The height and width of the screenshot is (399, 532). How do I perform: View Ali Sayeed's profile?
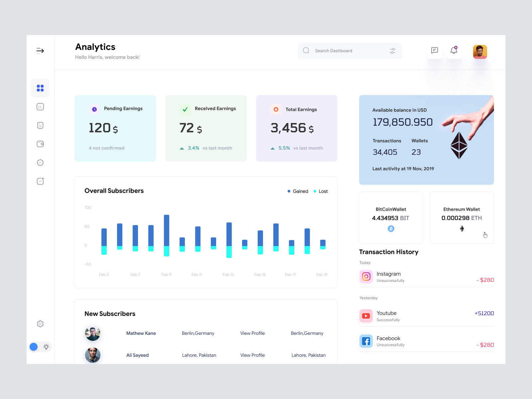pyautogui.click(x=252, y=355)
